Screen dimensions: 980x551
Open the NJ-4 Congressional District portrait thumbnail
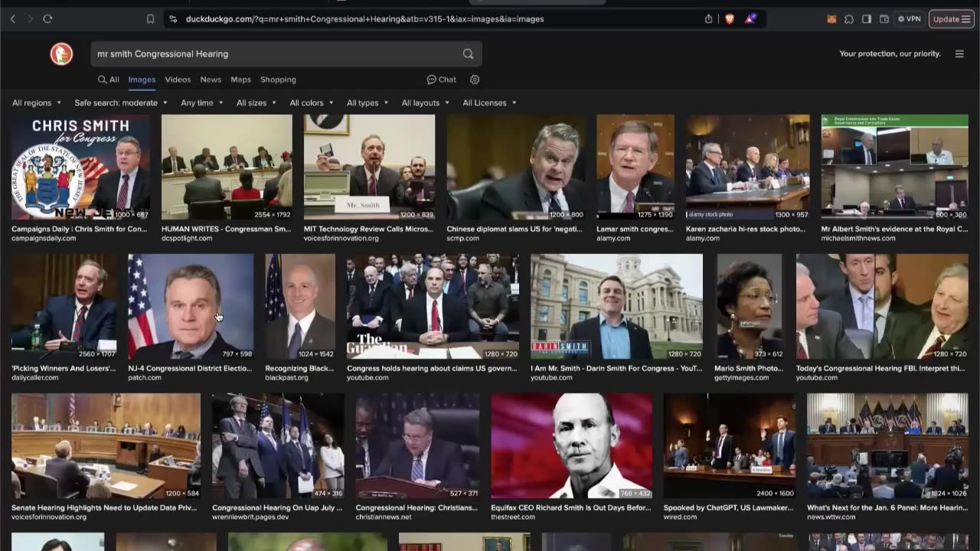coord(191,307)
